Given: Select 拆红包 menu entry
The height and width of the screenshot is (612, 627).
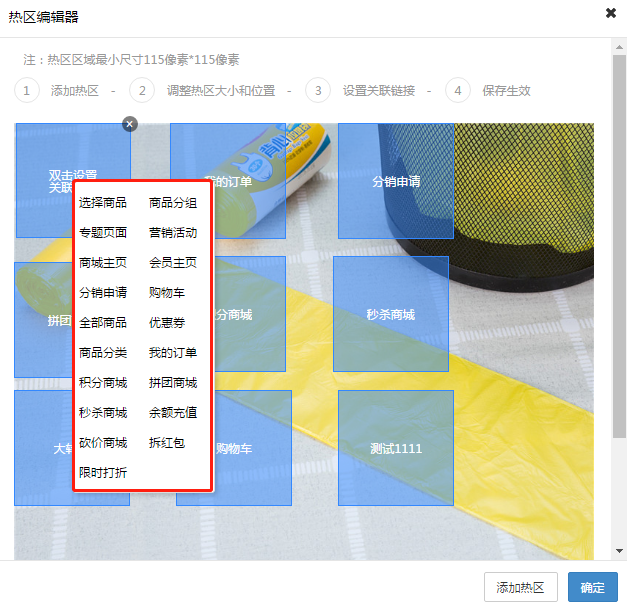Looking at the screenshot, I should pos(167,443).
